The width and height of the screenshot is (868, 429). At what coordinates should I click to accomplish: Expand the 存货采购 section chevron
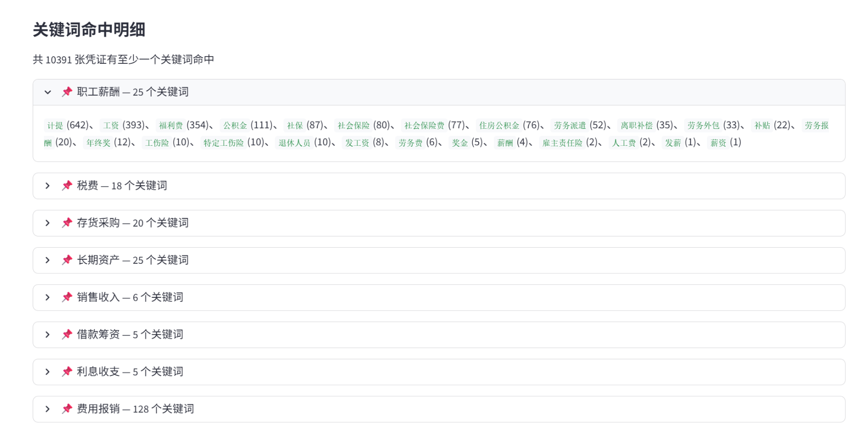point(47,223)
